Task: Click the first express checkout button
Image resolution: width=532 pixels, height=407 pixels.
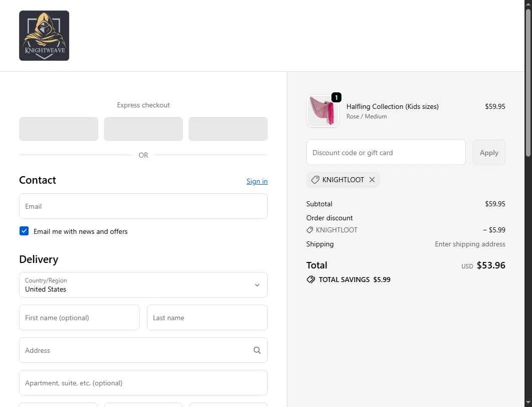Action: pos(59,129)
